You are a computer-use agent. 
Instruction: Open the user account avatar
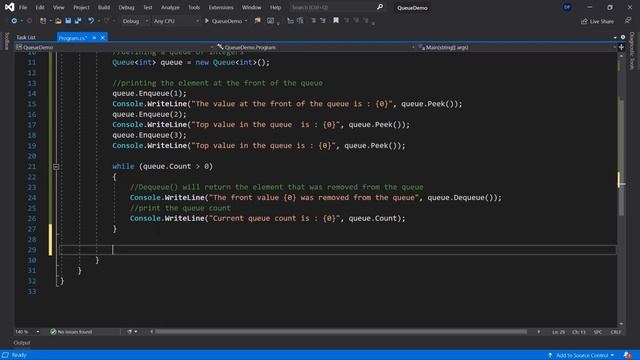(567, 7)
